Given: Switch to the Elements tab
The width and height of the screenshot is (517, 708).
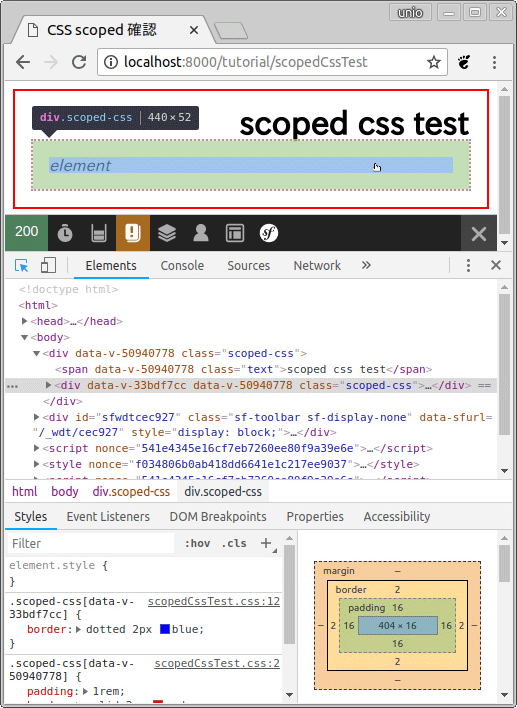Looking at the screenshot, I should point(111,266).
